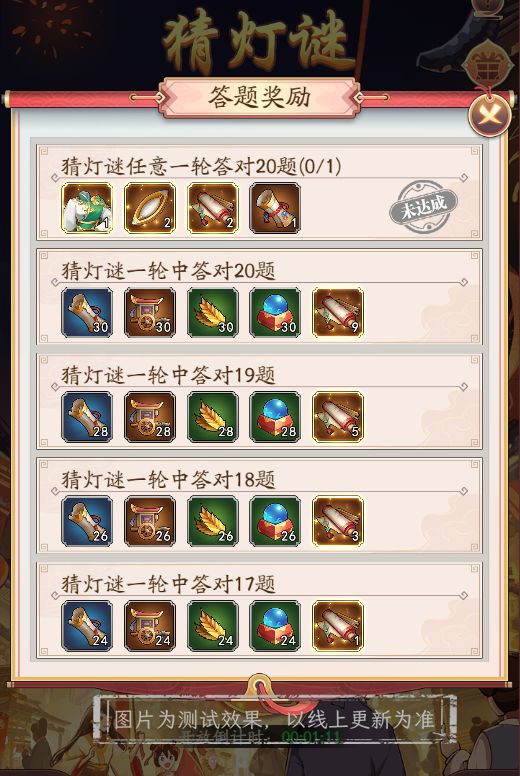Image resolution: width=520 pixels, height=776 pixels.
Task: Select the 猜灯谜一轮中答对18题 reward row title
Action: [168, 479]
